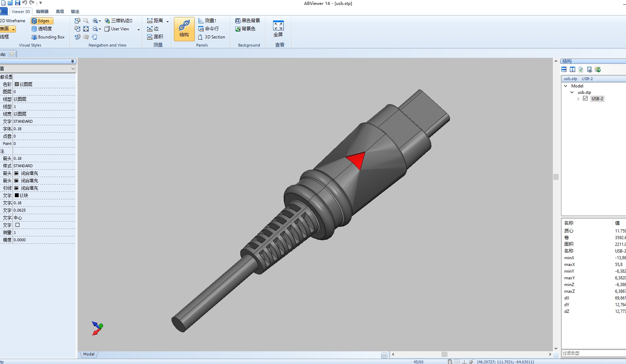
Task: Pin the left properties panel
Action: (72, 61)
